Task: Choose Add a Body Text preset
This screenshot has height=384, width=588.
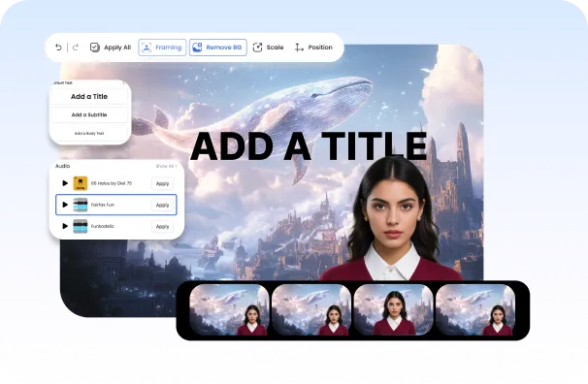Action: pos(89,133)
